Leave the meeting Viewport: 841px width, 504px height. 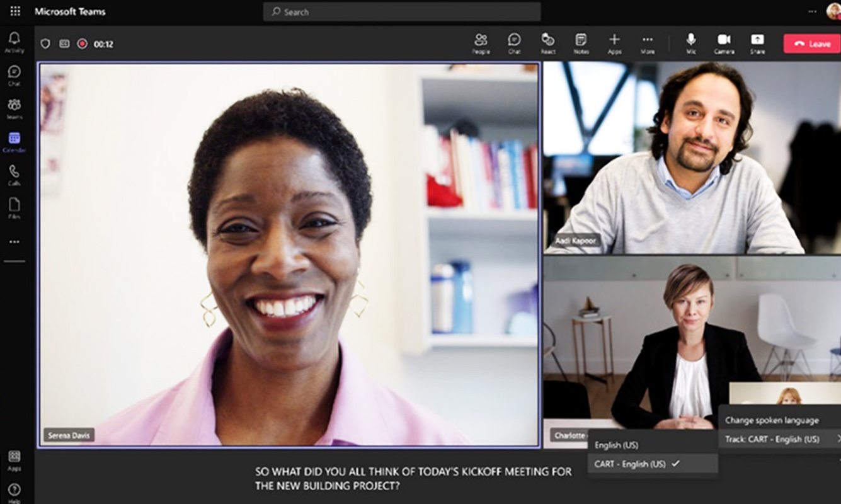(811, 43)
